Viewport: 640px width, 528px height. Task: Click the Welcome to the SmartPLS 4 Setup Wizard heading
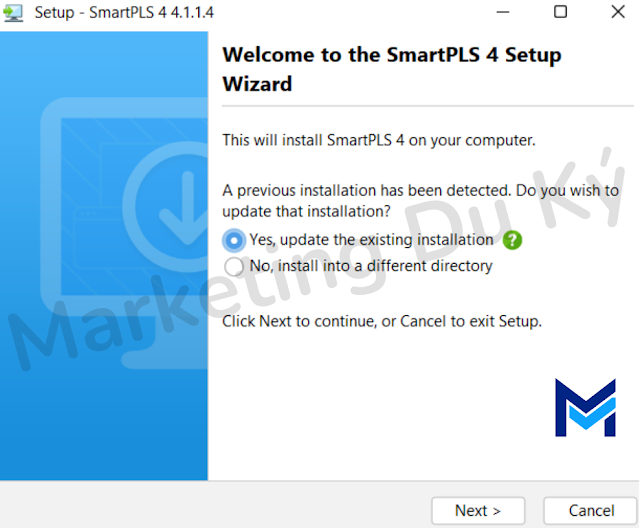click(x=392, y=69)
